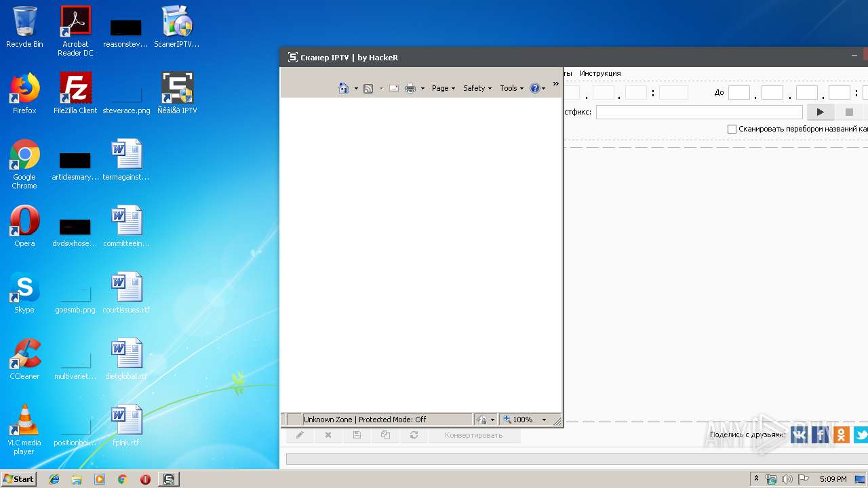Open the Tools menu
Screen dimensions: 868x488
click(x=512, y=88)
